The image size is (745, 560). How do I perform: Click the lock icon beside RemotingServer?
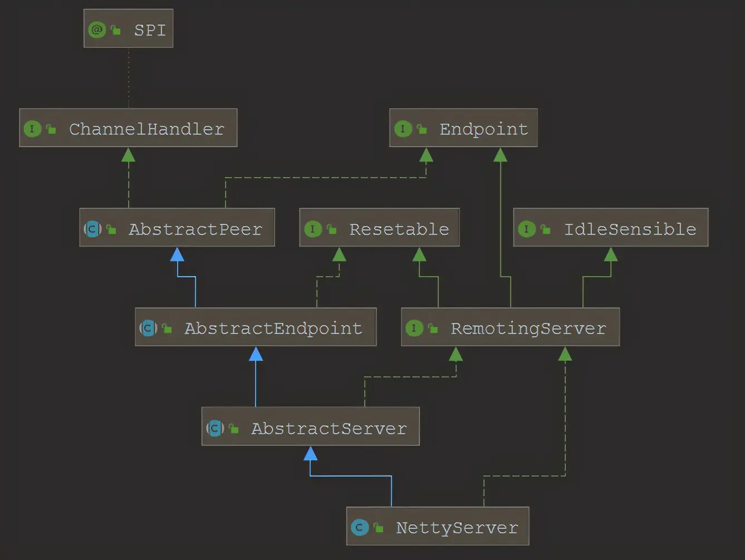[x=433, y=328]
